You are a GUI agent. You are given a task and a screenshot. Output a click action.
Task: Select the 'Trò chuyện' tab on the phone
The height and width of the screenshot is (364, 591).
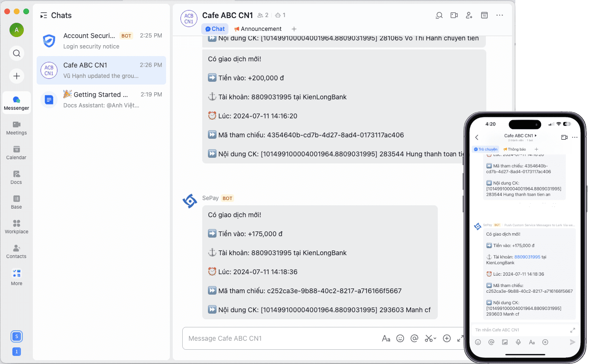point(485,149)
